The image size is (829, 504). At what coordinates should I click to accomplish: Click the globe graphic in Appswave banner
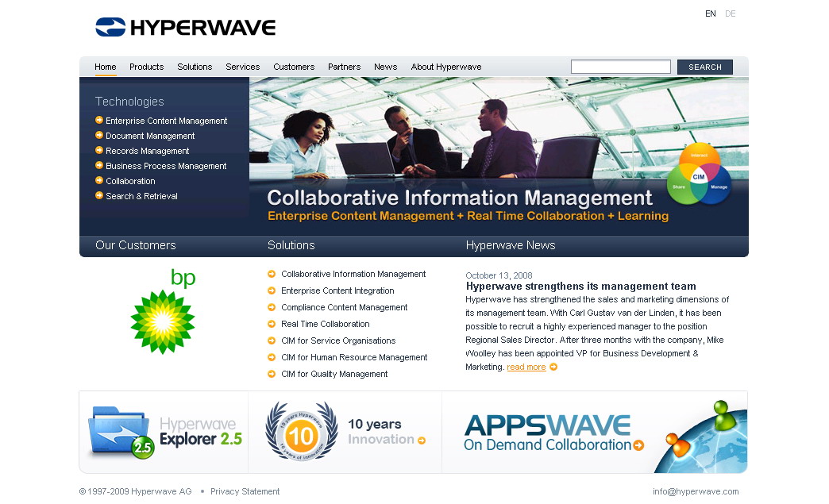[x=701, y=437]
